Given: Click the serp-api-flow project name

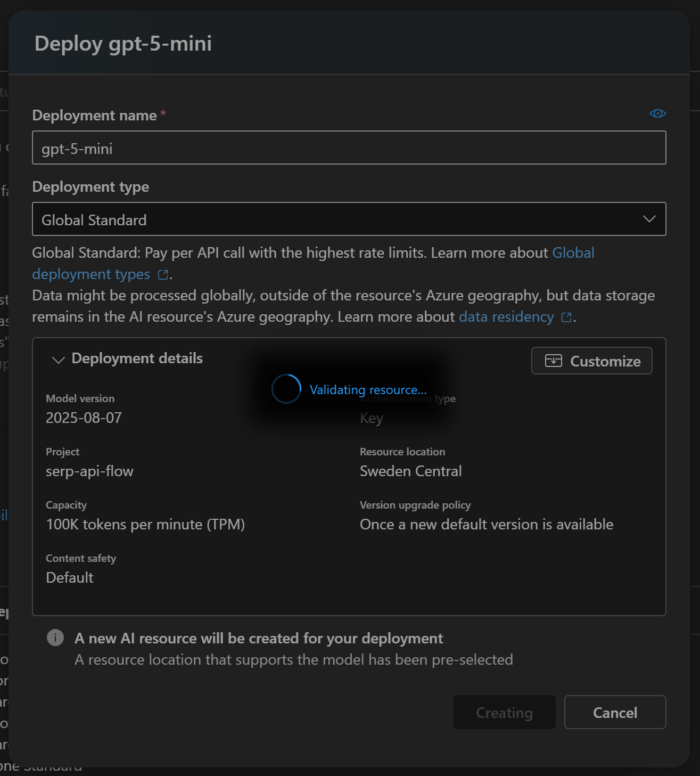Looking at the screenshot, I should coord(89,471).
